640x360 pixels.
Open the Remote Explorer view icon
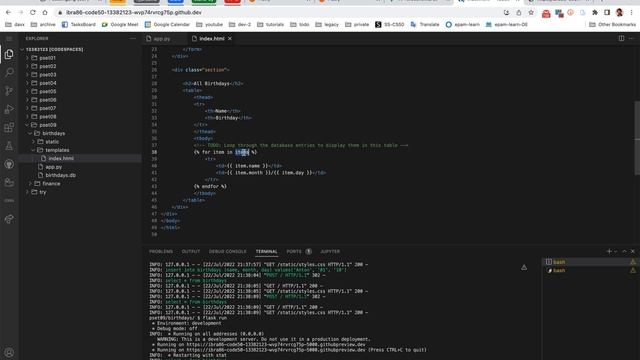click(9, 182)
